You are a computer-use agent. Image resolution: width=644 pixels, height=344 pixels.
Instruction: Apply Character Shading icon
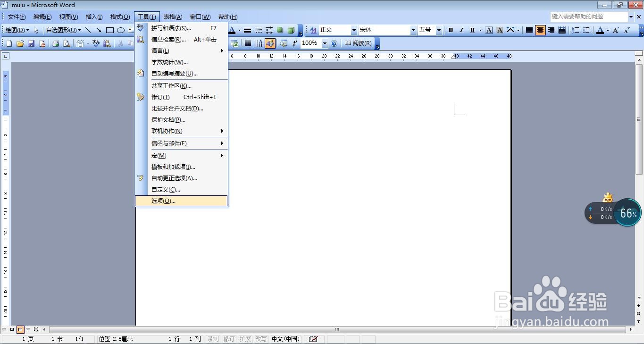coord(499,30)
